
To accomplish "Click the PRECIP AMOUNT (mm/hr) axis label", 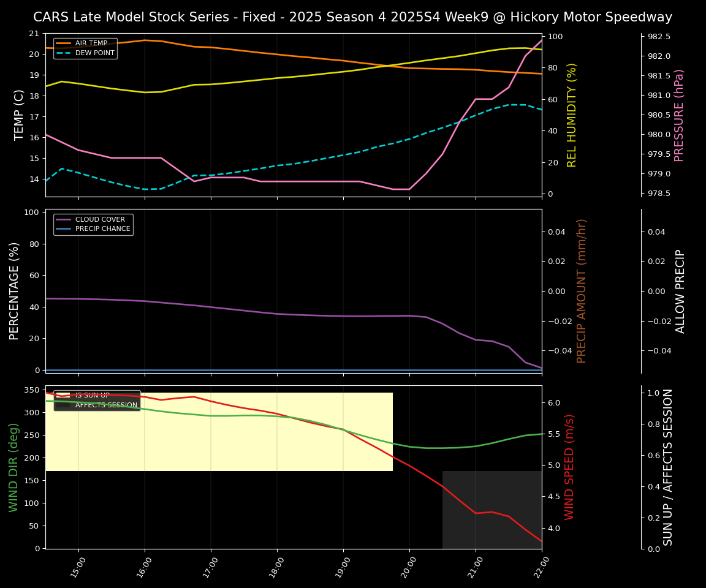I will (x=582, y=290).
